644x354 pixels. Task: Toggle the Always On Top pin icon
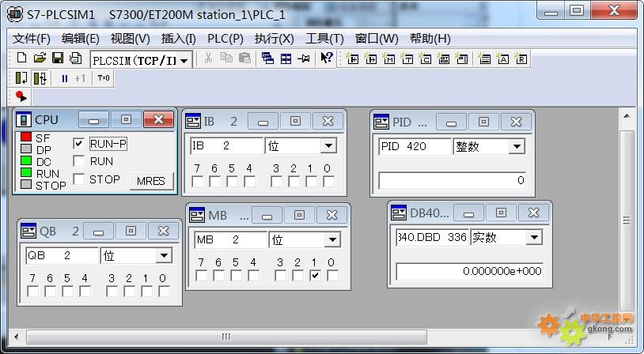click(304, 58)
